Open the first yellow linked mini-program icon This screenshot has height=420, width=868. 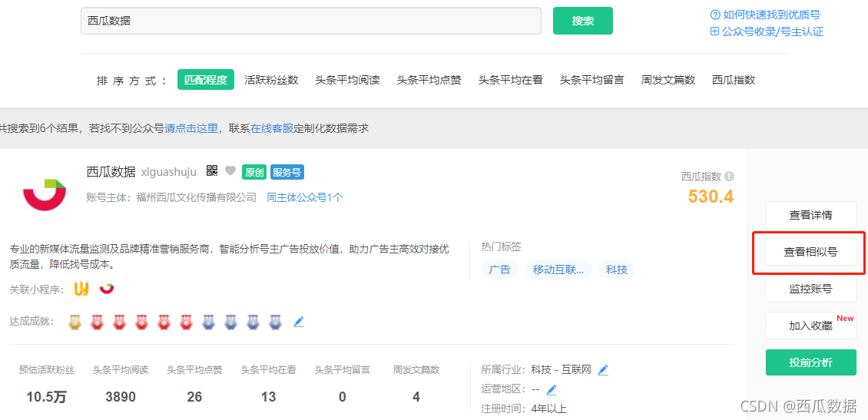pyautogui.click(x=81, y=289)
